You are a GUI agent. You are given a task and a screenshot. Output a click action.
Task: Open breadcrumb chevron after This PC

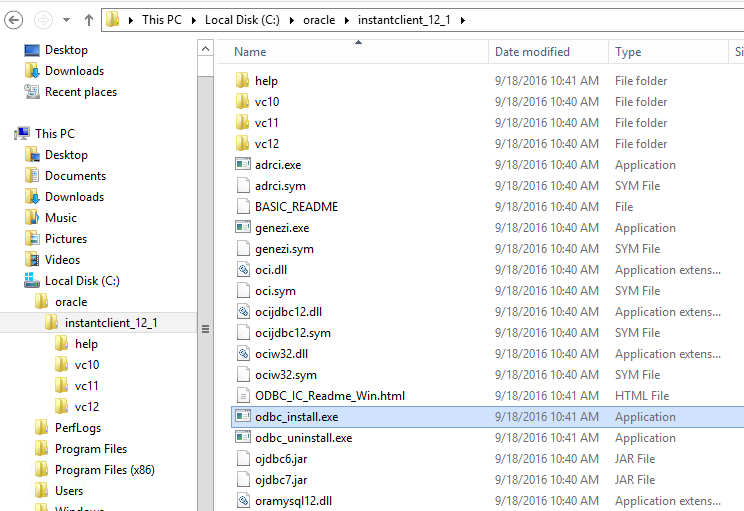point(194,20)
